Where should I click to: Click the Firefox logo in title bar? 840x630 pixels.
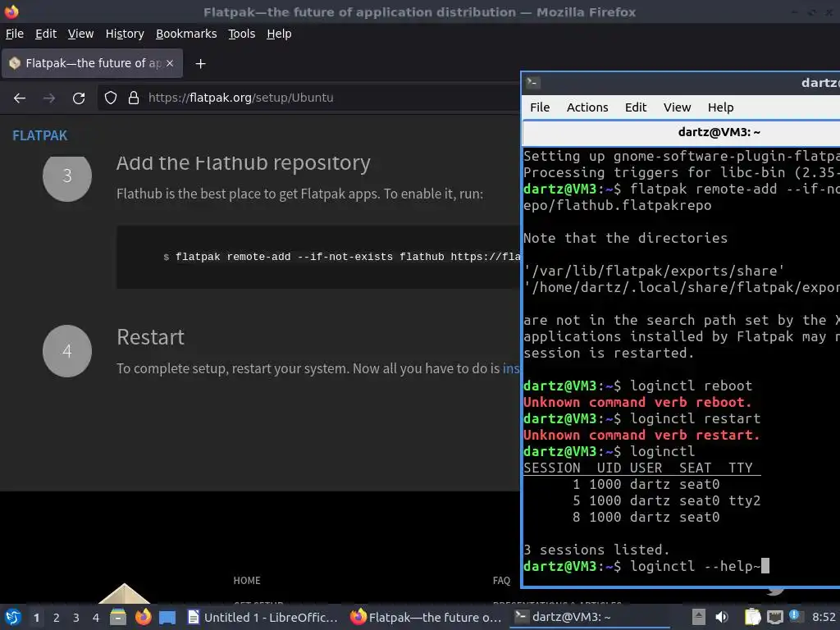(x=11, y=11)
